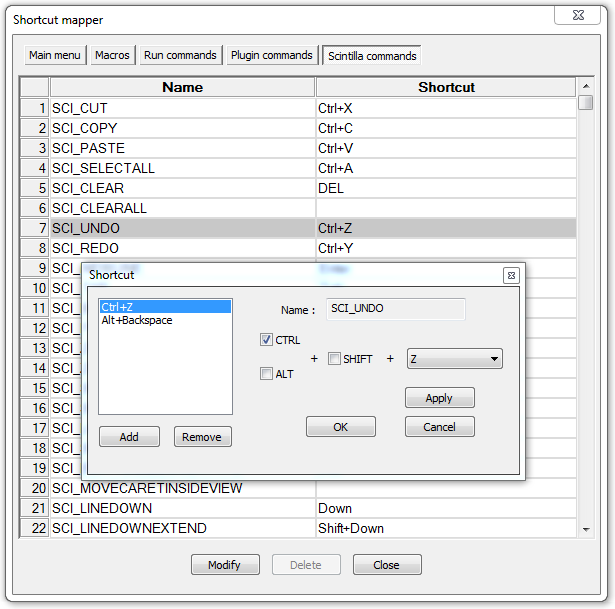The height and width of the screenshot is (609, 615).
Task: Cancel the Shortcut dialog
Action: point(439,427)
